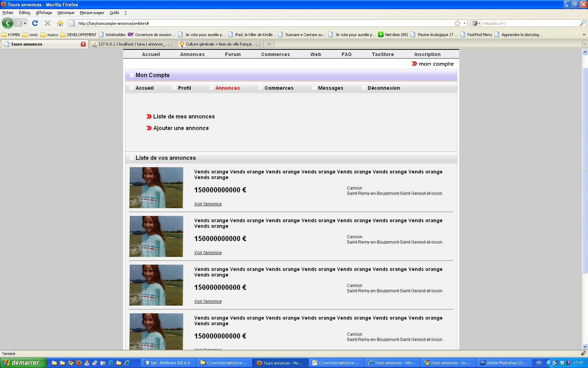The image size is (588, 368).
Task: Switch to Tours annonces Internet Explorer window
Action: (392, 363)
